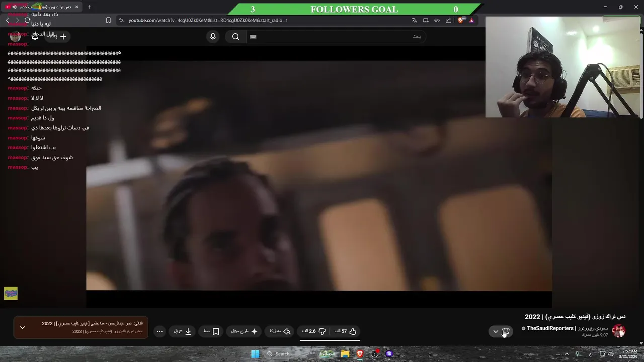Click the like count 57 ألف
Viewport: 644px width, 362px height.
pyautogui.click(x=341, y=331)
